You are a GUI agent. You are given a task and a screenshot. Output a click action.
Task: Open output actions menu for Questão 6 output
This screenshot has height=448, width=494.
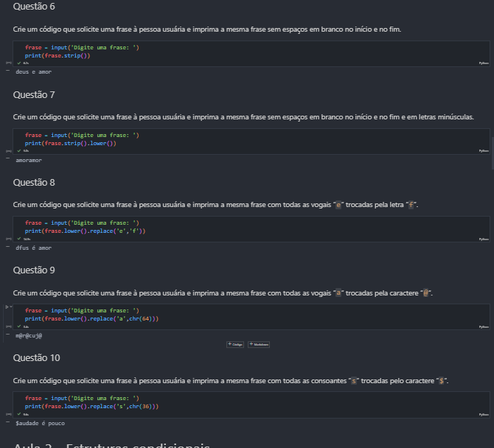click(x=8, y=71)
